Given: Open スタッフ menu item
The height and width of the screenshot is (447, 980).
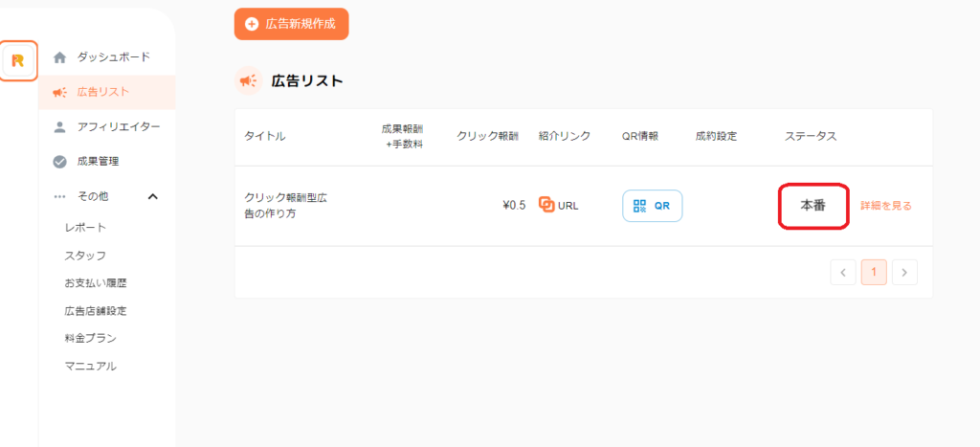Looking at the screenshot, I should (x=85, y=256).
